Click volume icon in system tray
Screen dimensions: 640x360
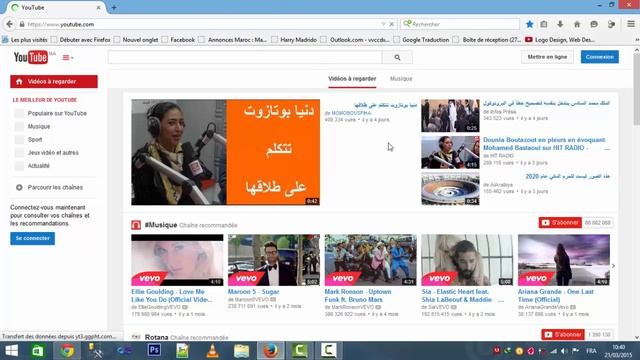[x=564, y=351]
